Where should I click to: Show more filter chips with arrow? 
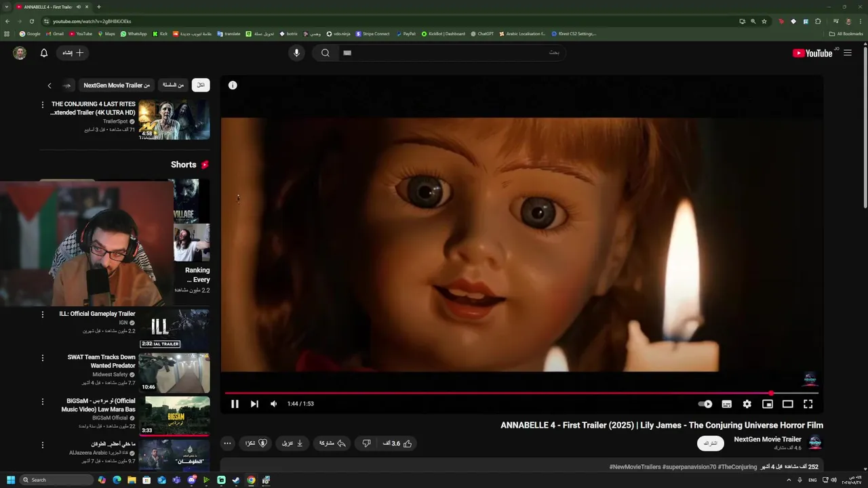[x=50, y=85]
